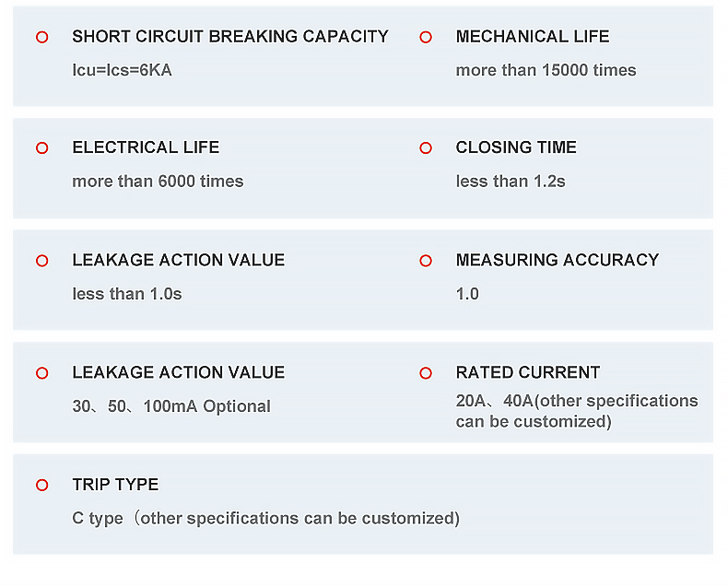Click the red circle beside 100mA Optional leakage entry
Screen dimensions: 728x587
pos(41,373)
